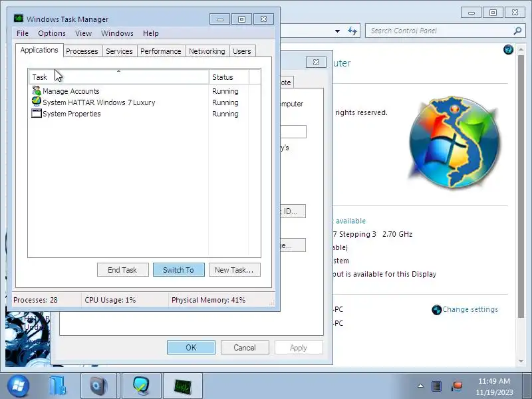The image size is (532, 399).
Task: Click OK in System Properties dialog
Action: 191,347
